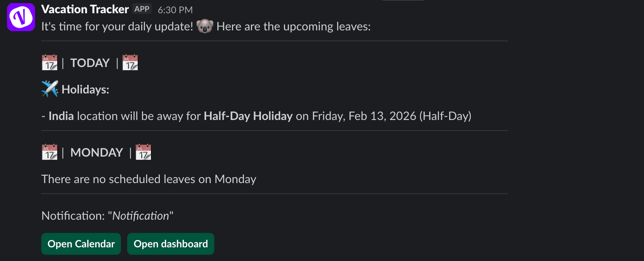Click the calendar emoji right of TODAY
The image size is (644, 261).
(130, 62)
